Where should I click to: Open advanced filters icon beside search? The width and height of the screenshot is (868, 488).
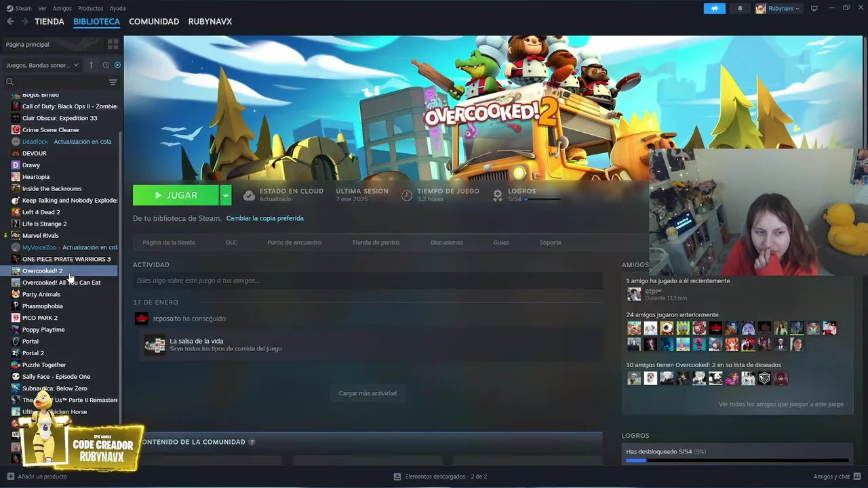click(x=113, y=82)
